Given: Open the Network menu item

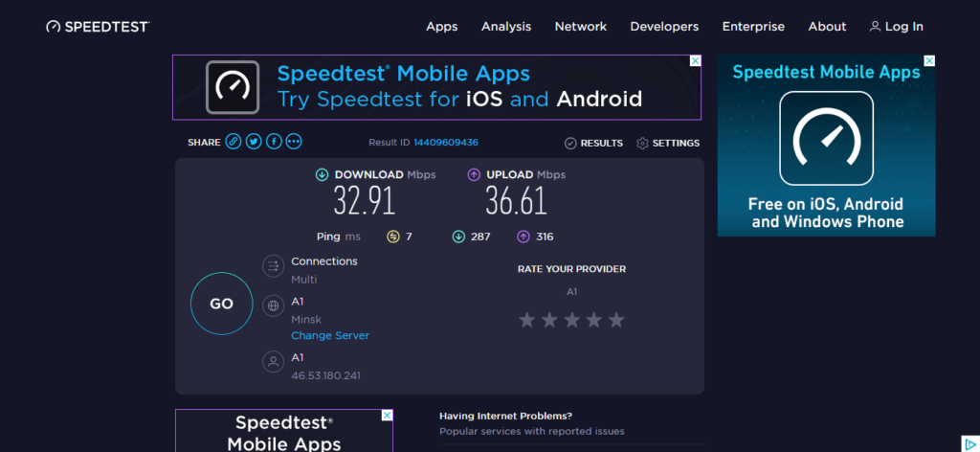Looking at the screenshot, I should click(x=581, y=27).
